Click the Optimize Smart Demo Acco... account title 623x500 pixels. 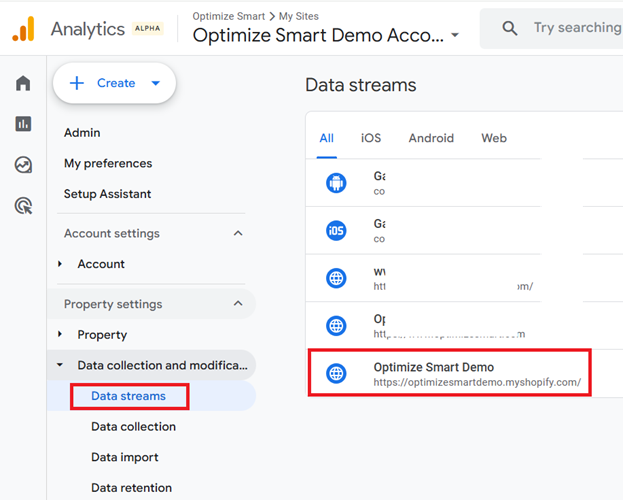coord(318,35)
